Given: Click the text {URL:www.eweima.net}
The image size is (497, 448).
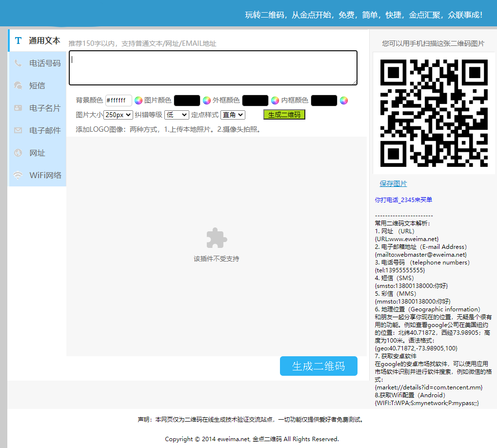Looking at the screenshot, I should pos(407,239).
